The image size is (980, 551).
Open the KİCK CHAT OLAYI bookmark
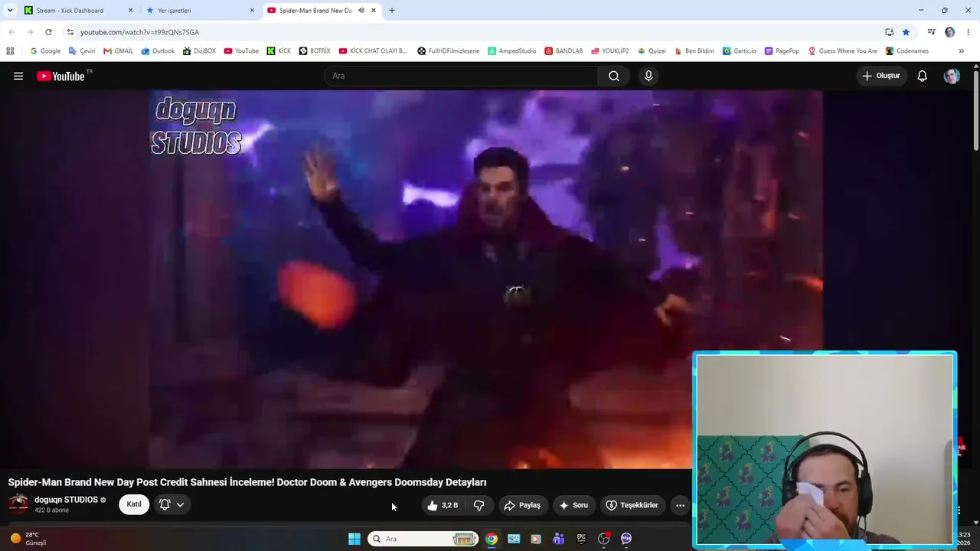pyautogui.click(x=373, y=51)
